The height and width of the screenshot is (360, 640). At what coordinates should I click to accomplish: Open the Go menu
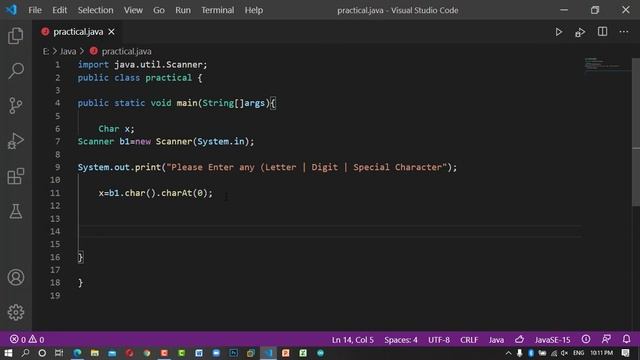coord(159,10)
